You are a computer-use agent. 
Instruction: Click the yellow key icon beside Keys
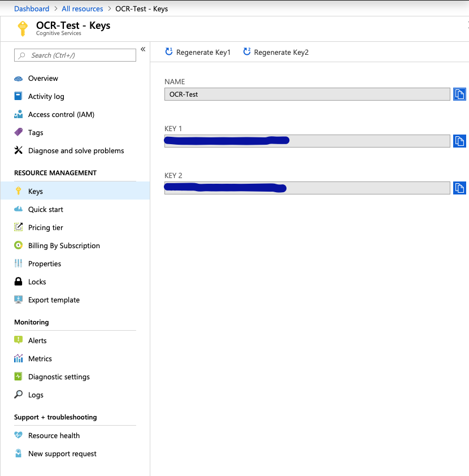18,191
